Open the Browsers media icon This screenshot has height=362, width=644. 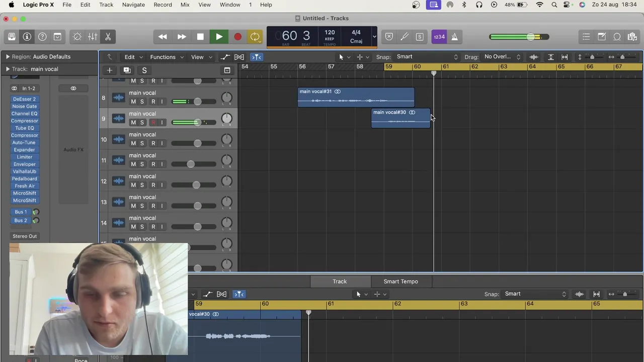(632, 37)
